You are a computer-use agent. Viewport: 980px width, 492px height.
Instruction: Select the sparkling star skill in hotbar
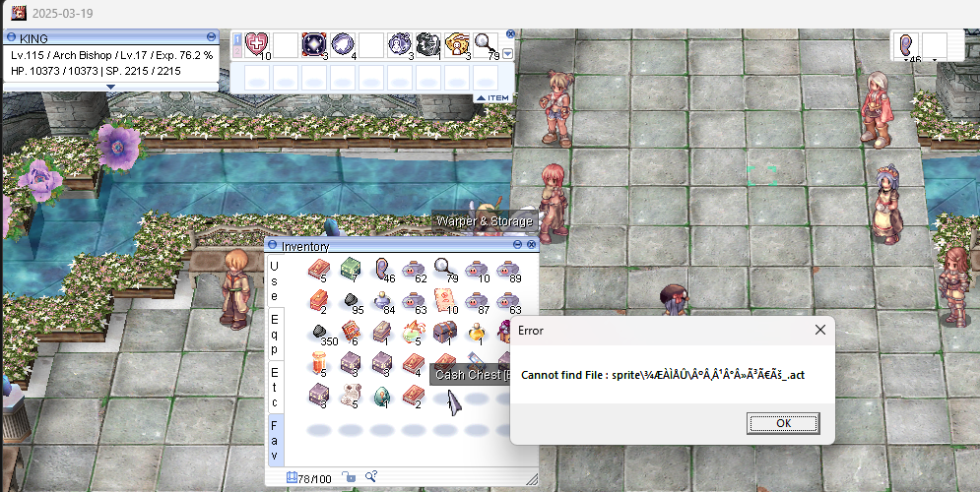coord(314,45)
